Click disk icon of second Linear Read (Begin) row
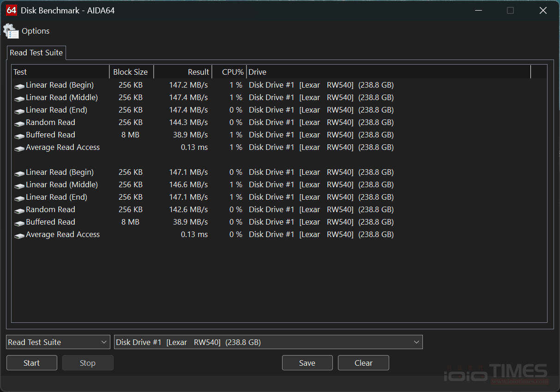Viewport: 560px width, 392px height. [x=19, y=173]
